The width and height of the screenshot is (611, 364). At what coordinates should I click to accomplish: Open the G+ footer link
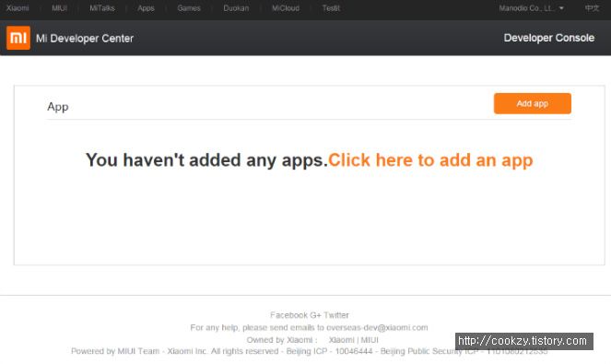pos(315,315)
